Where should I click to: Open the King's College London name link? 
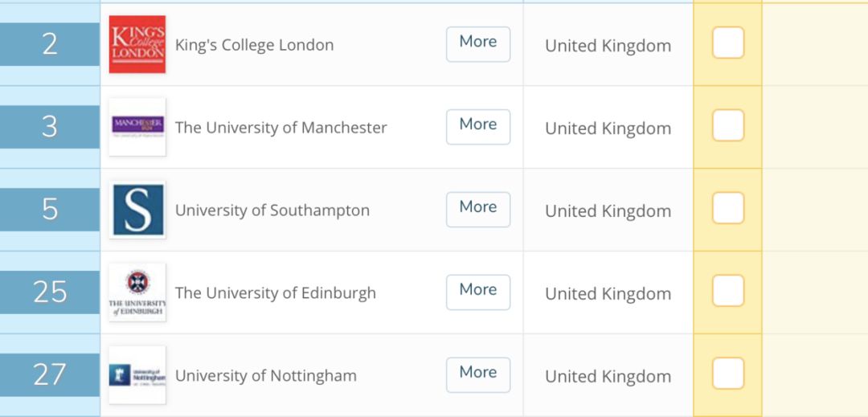pos(255,45)
